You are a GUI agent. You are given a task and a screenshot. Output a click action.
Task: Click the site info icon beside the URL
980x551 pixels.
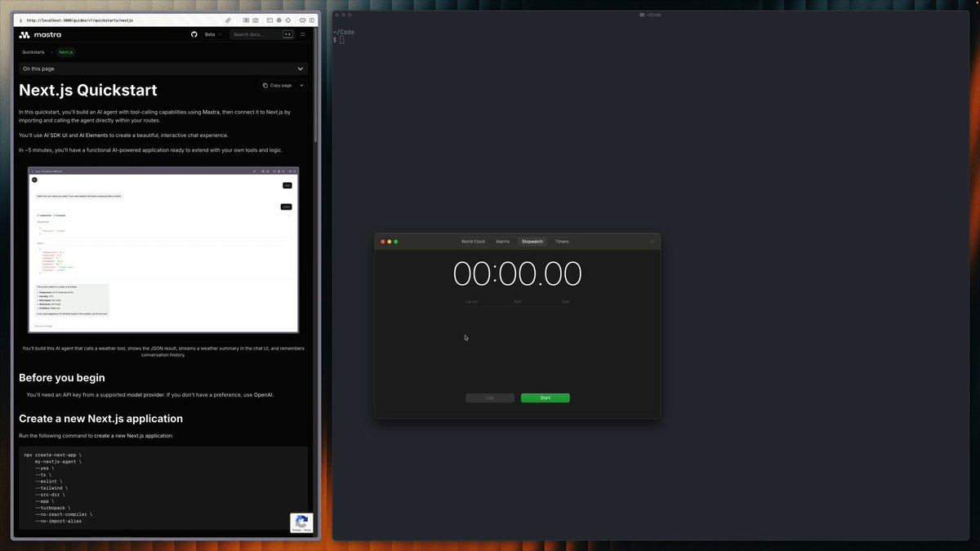pyautogui.click(x=20, y=20)
